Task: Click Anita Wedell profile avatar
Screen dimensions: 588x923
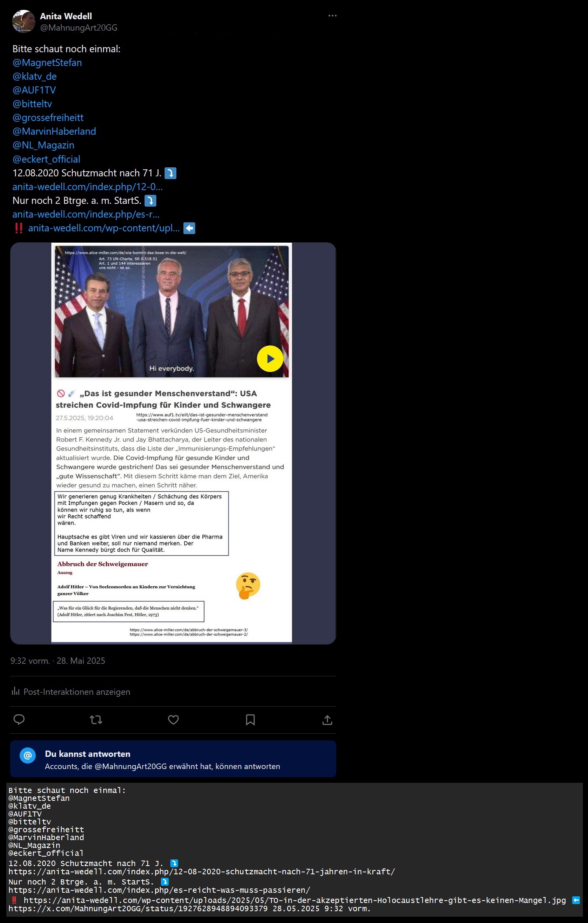Action: pyautogui.click(x=24, y=21)
